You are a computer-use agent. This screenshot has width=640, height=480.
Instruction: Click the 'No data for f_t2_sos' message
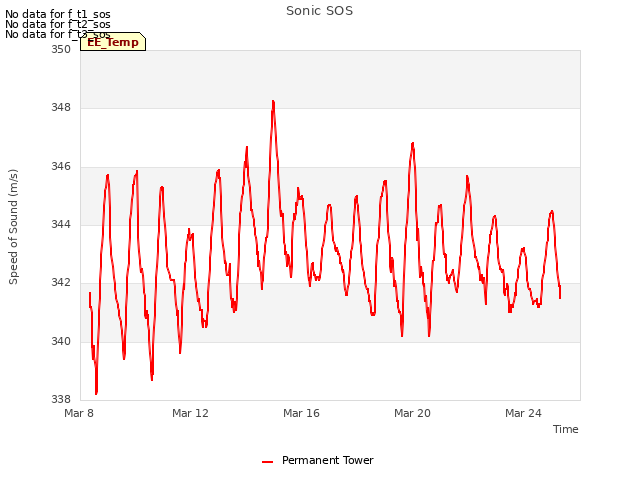coord(58,24)
